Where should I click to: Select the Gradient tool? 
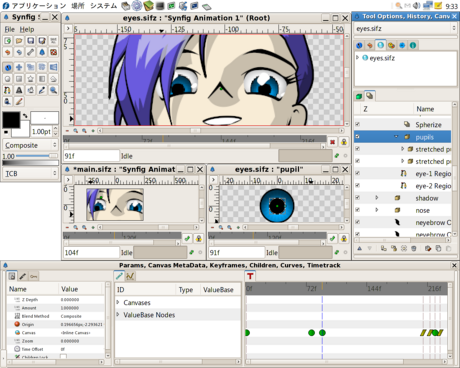click(42, 79)
